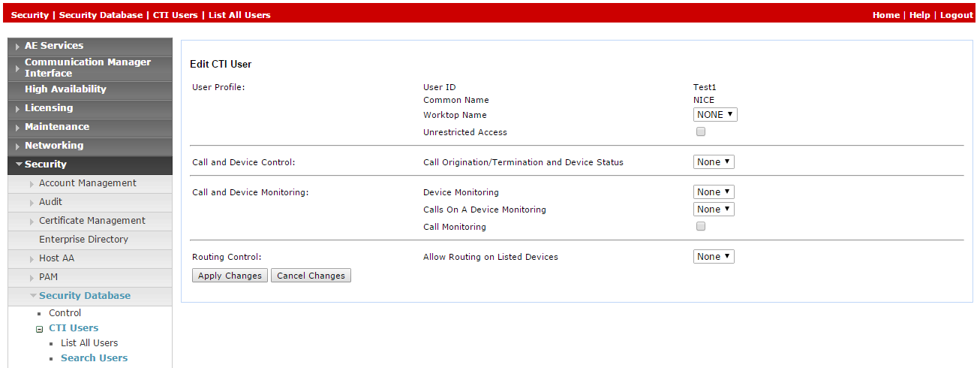Collapse the CTI Users tree node icon

click(x=40, y=329)
